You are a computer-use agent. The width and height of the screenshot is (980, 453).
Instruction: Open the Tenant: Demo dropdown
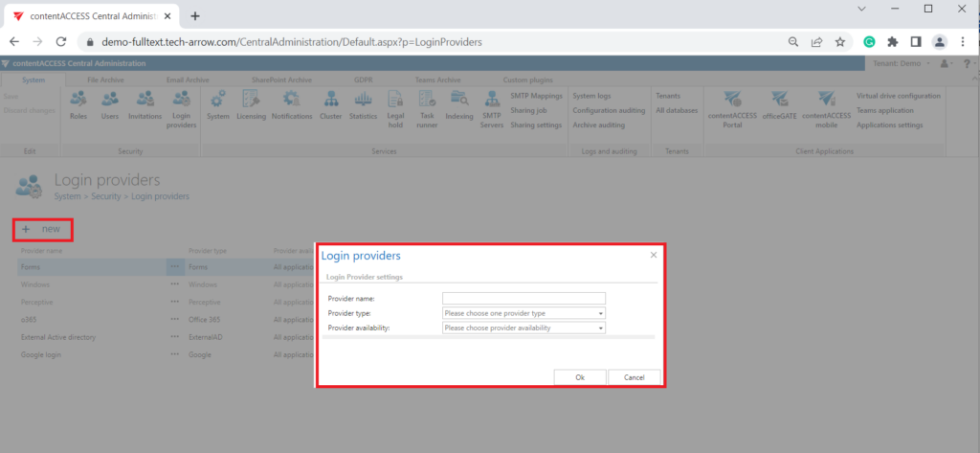(x=902, y=64)
